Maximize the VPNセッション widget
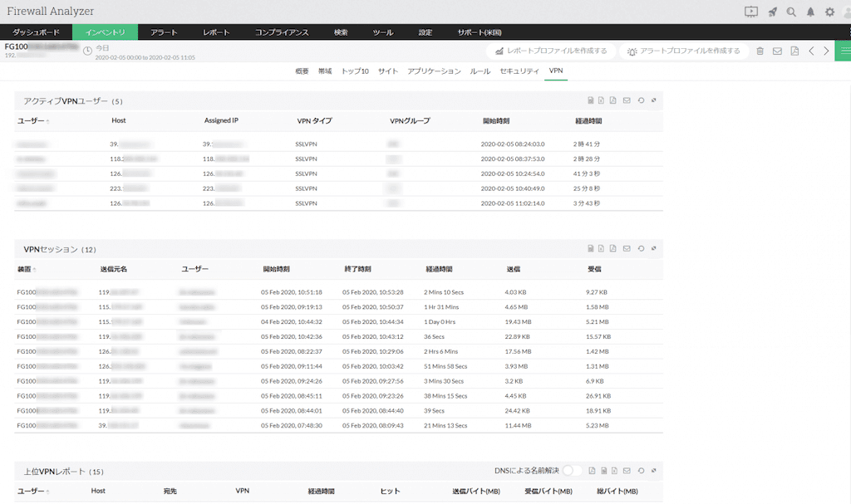 pyautogui.click(x=653, y=248)
